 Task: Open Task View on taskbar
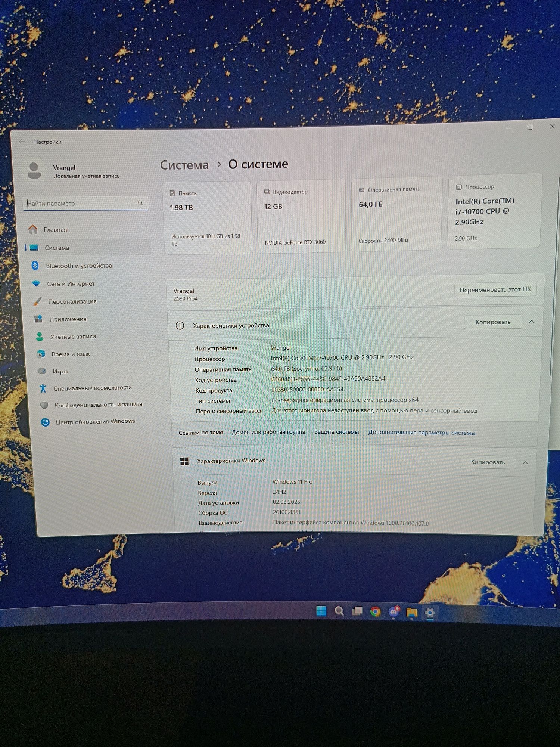[x=357, y=611]
